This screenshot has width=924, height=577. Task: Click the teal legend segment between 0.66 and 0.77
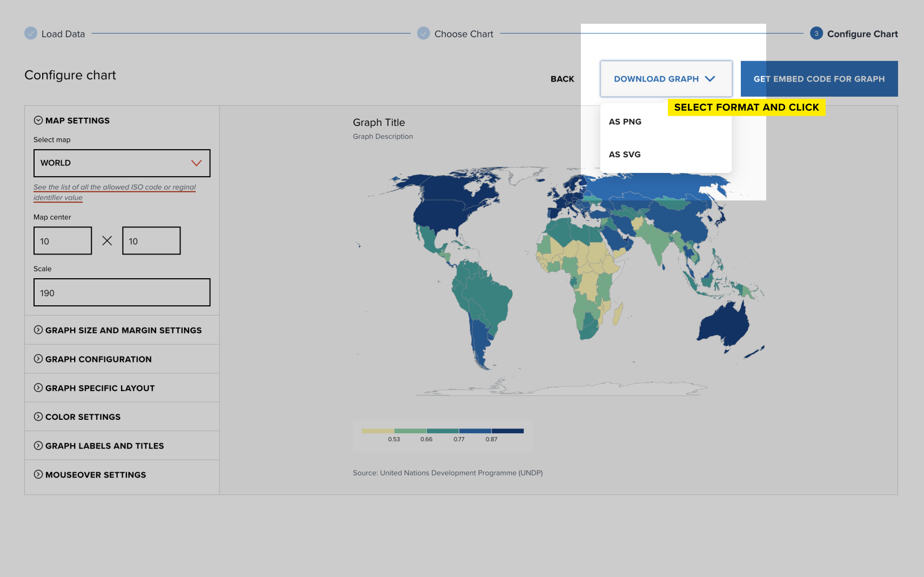[443, 431]
